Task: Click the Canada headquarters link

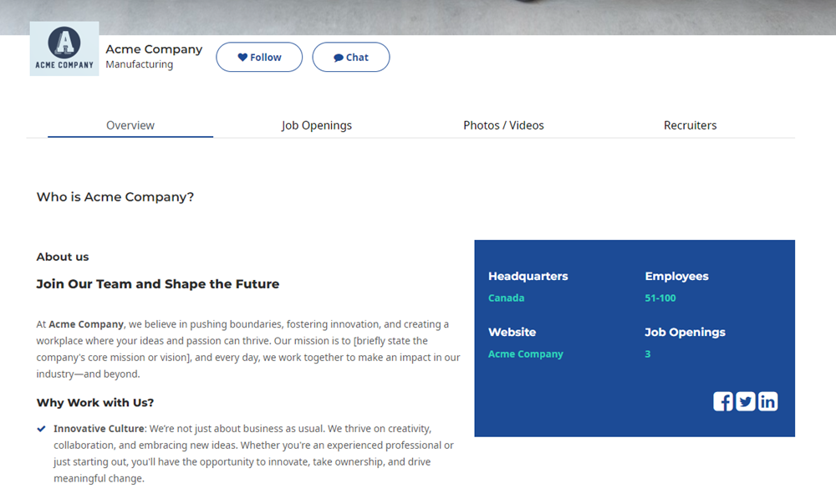Action: click(x=506, y=298)
